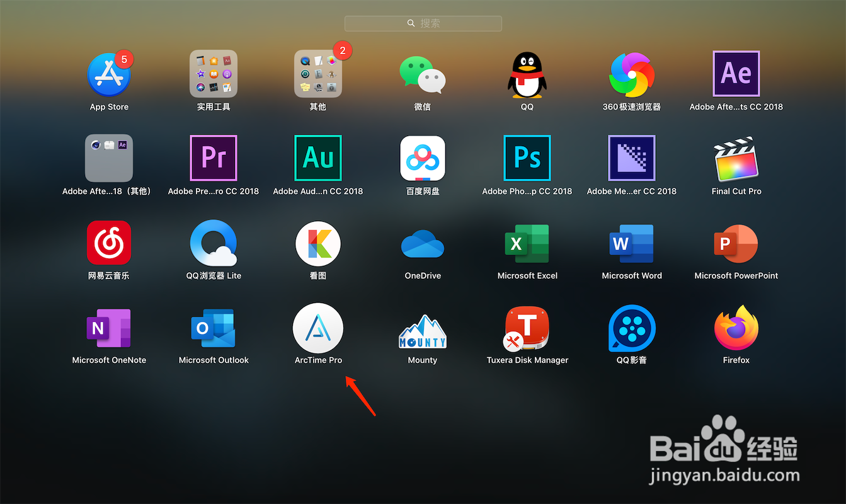Click the Launchpad 搜索 search field

click(x=423, y=23)
